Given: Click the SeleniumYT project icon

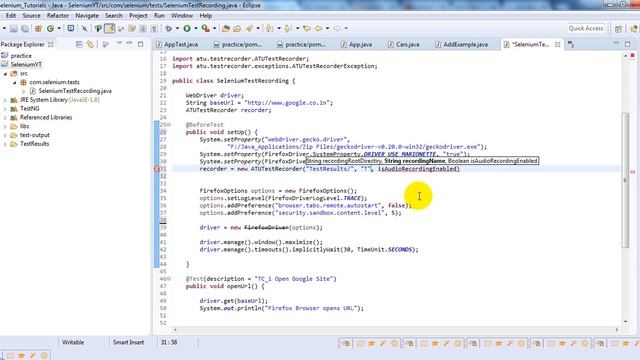Looking at the screenshot, I should coord(4,64).
